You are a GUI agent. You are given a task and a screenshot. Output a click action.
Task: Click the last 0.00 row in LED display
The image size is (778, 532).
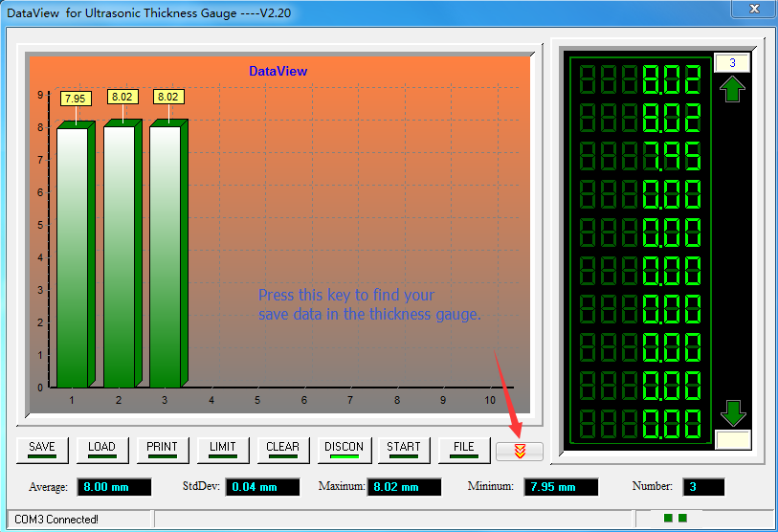tap(640, 425)
